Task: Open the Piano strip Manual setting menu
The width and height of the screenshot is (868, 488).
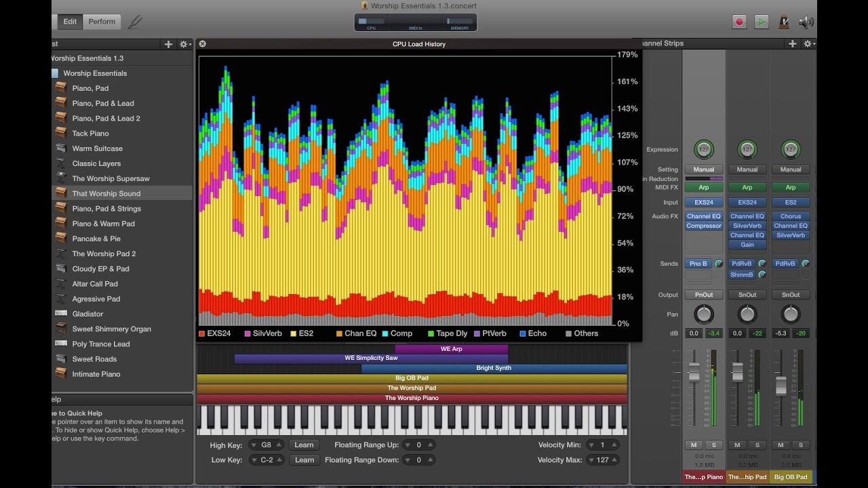Action: [x=704, y=169]
